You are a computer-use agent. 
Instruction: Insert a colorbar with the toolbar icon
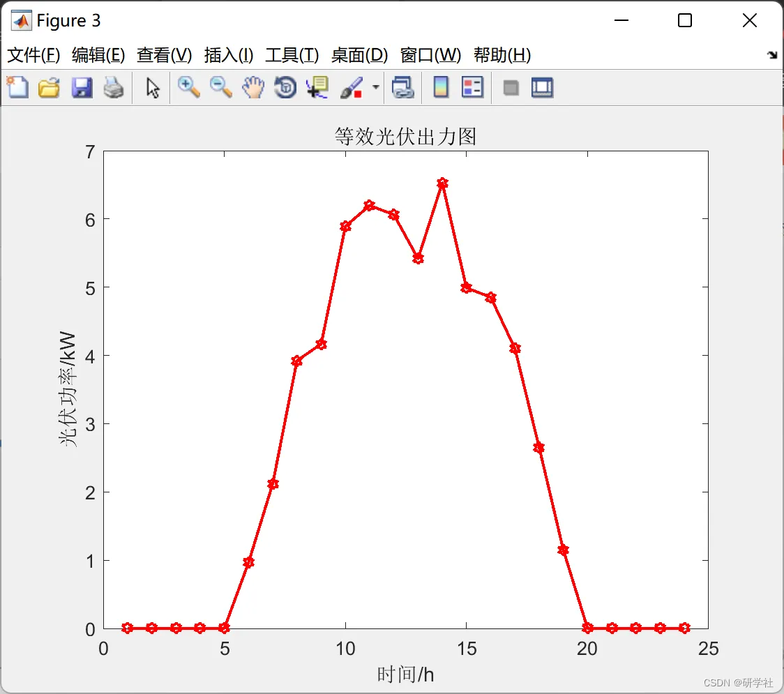click(x=441, y=87)
